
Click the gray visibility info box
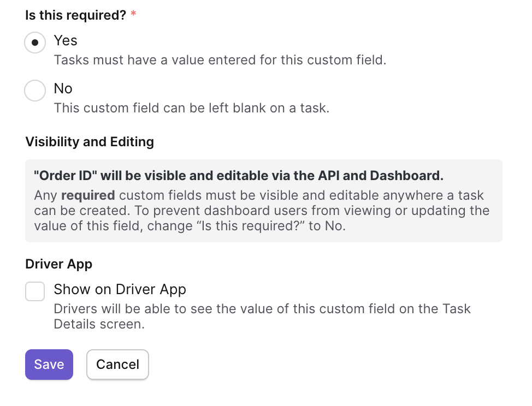click(264, 201)
